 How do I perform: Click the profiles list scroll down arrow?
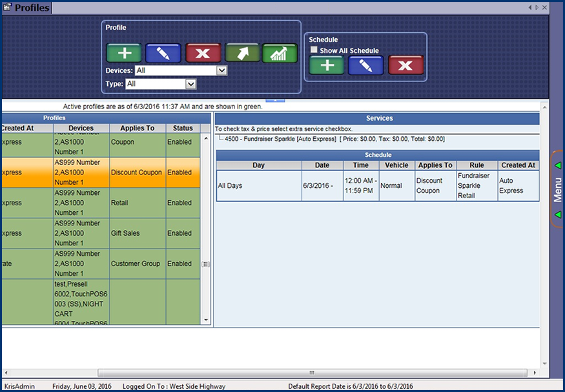(207, 320)
